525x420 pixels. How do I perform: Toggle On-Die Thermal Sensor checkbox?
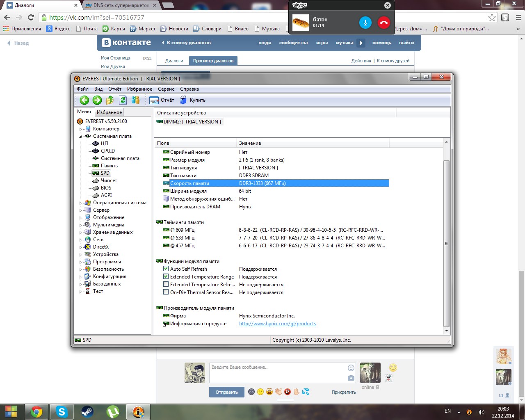point(166,292)
